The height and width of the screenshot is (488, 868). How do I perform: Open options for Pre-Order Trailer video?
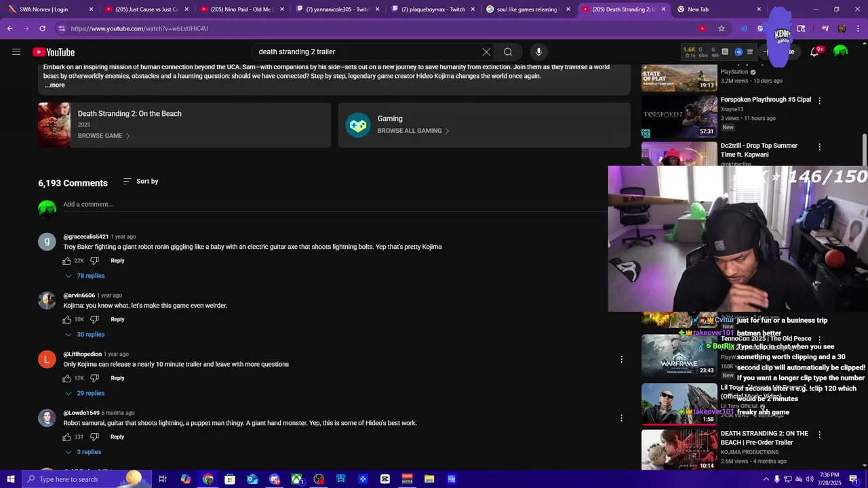click(x=819, y=434)
